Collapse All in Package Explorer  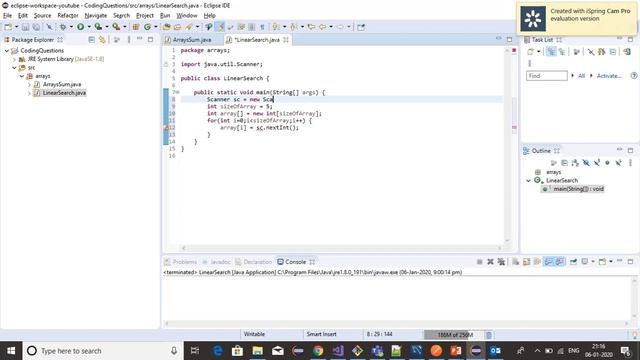[91, 40]
